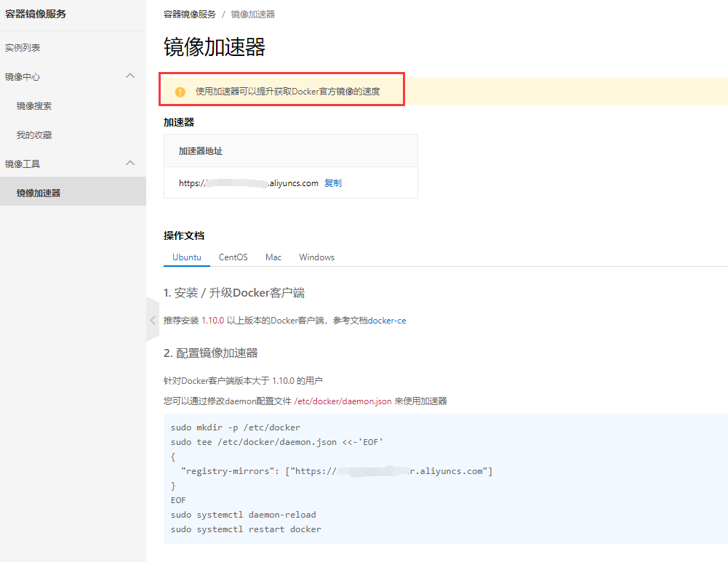The width and height of the screenshot is (728, 562).
Task: Click the 1.10.0 red version text
Action: point(212,321)
